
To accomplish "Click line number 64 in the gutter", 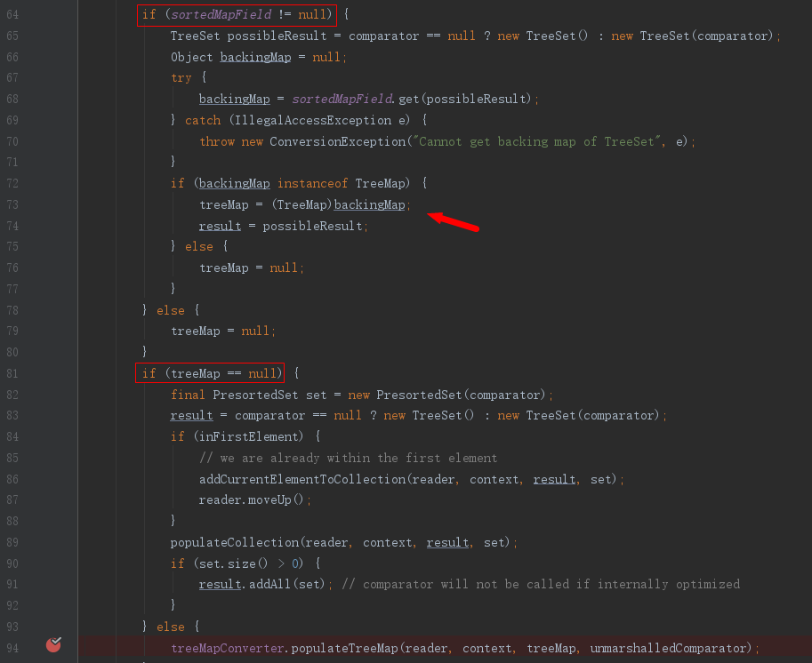I will click(x=12, y=14).
